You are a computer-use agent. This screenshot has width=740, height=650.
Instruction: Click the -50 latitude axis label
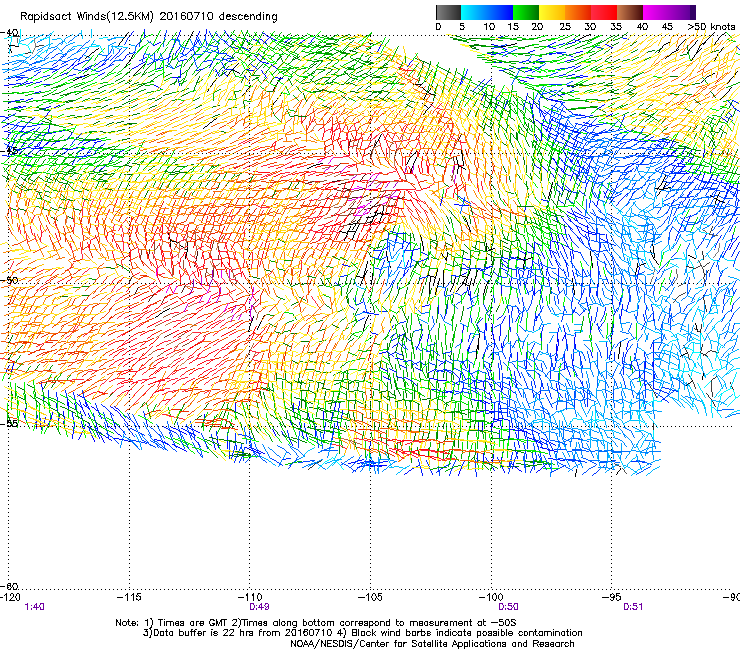[x=10, y=280]
